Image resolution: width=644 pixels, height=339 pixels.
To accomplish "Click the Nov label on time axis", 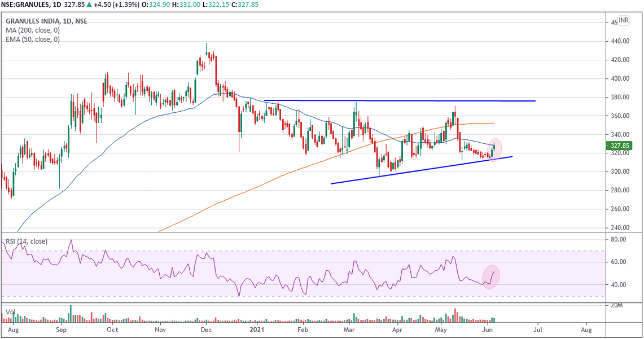I will (161, 330).
